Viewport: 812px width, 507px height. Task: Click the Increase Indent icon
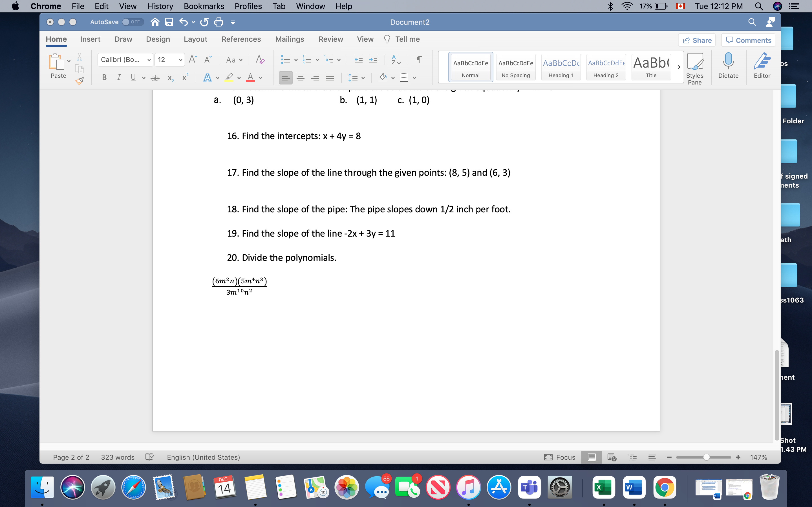(373, 60)
